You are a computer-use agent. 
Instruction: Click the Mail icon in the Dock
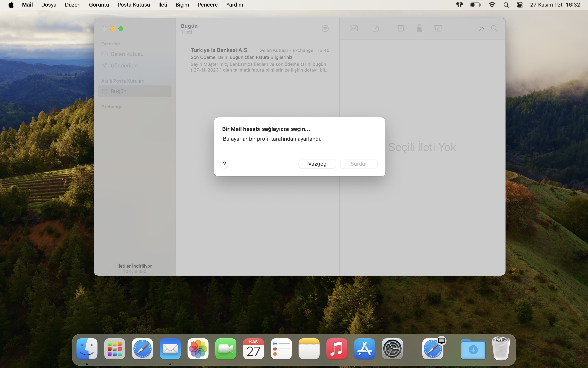(x=170, y=349)
